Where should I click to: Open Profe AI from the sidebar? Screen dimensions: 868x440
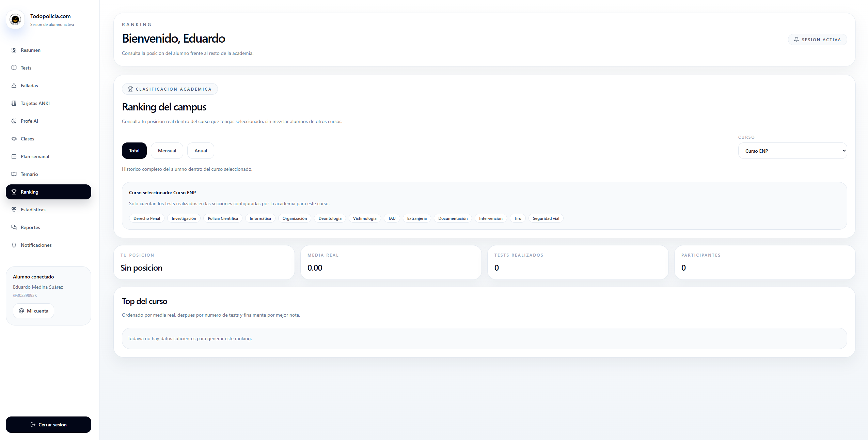pyautogui.click(x=48, y=121)
